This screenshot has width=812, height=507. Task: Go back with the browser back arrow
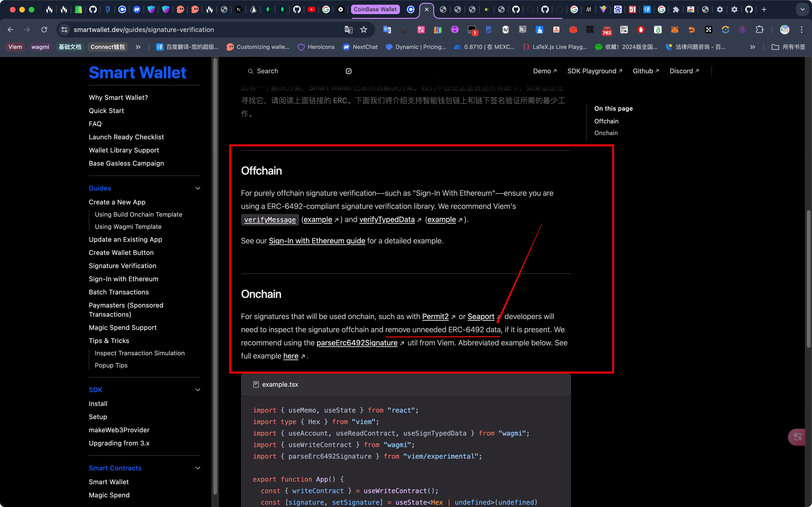click(x=10, y=30)
